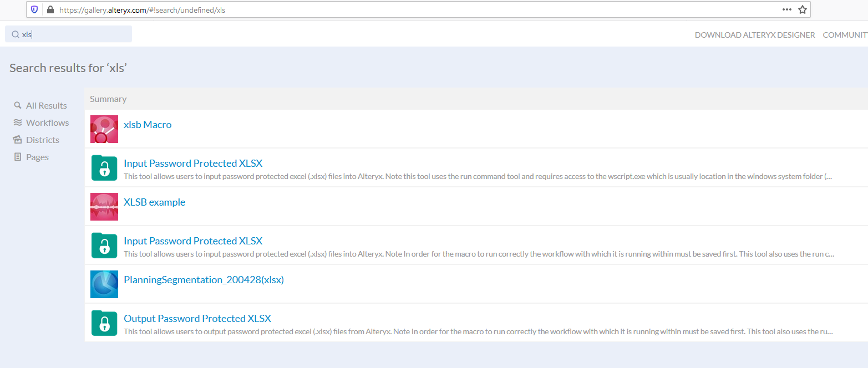Viewport: 868px width, 368px height.
Task: Click the magnifier icon in search box
Action: point(16,34)
